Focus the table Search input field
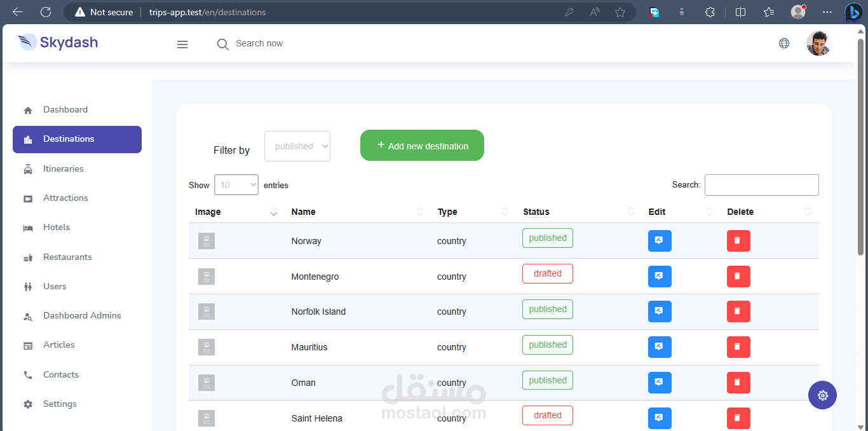The width and height of the screenshot is (868, 431). (x=762, y=185)
